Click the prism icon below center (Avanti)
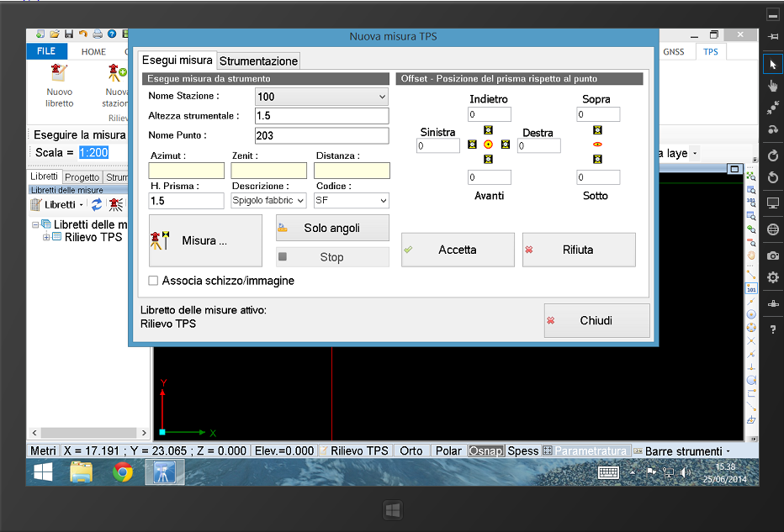 tap(489, 160)
